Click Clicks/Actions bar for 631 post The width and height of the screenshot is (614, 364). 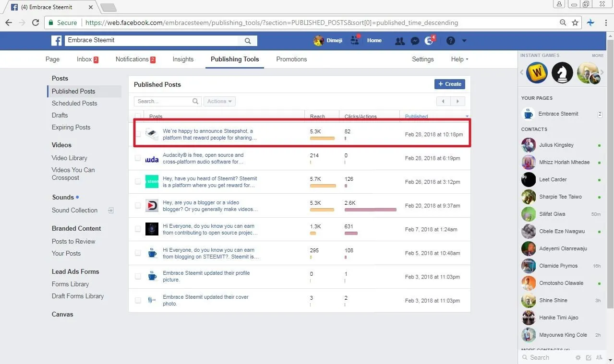tap(351, 233)
